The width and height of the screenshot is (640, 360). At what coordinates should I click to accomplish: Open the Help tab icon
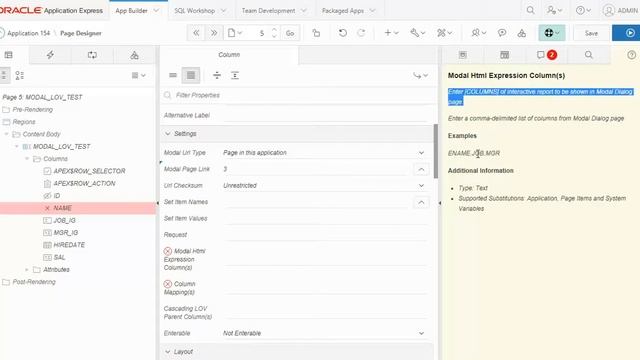pos(631,55)
